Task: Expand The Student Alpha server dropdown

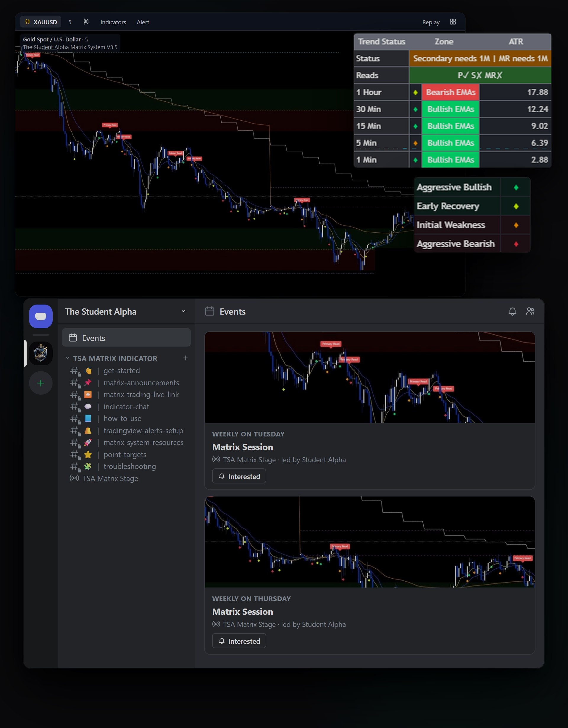Action: [x=183, y=311]
